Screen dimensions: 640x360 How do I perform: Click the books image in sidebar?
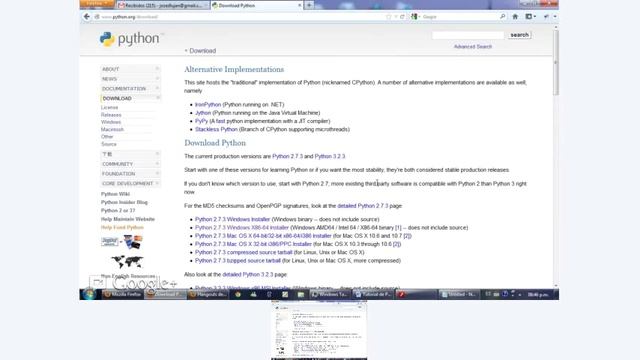tap(133, 242)
